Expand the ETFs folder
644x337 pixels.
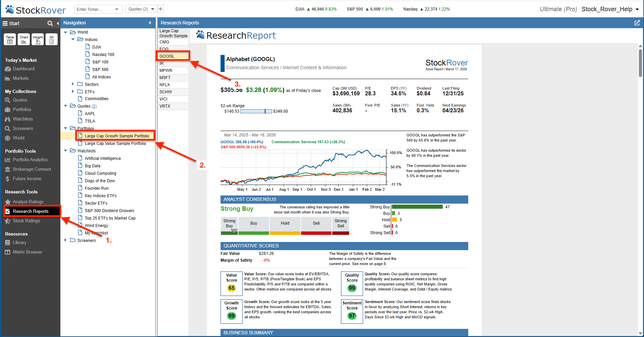(x=73, y=91)
